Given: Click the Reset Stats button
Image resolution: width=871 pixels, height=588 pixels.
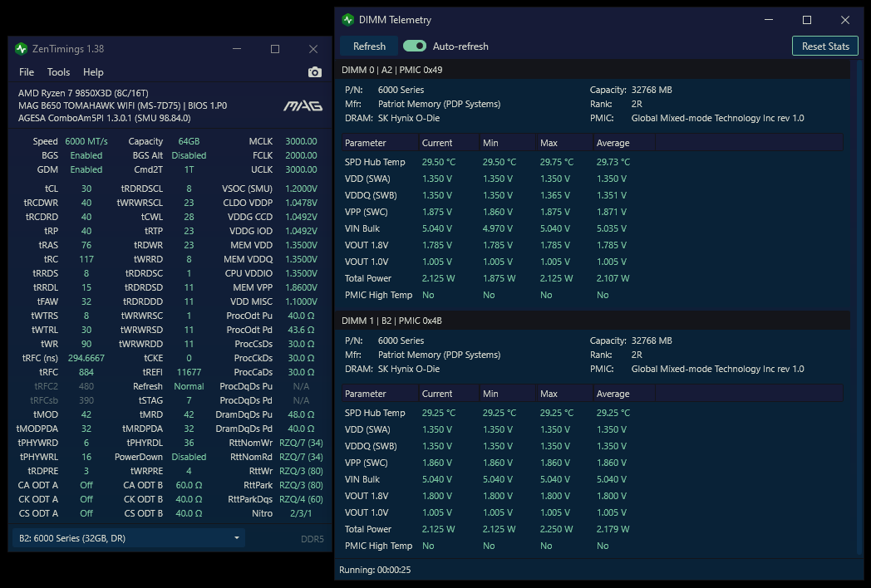Looking at the screenshot, I should pyautogui.click(x=825, y=46).
